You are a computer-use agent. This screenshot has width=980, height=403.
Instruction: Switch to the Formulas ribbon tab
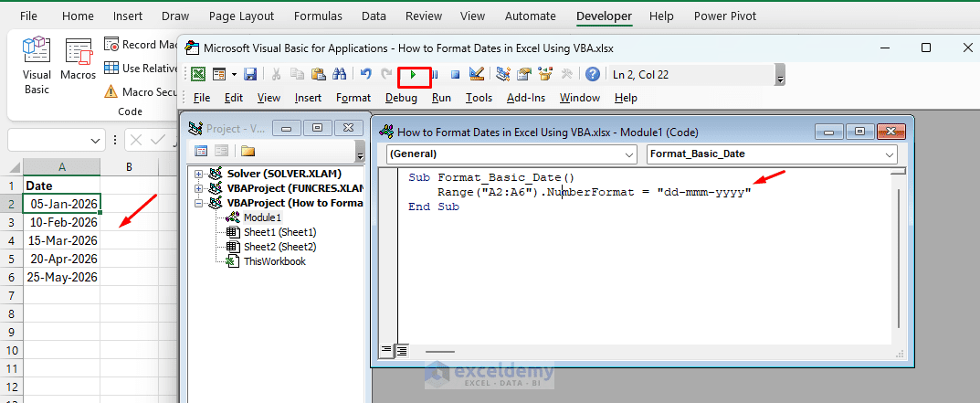pyautogui.click(x=318, y=16)
